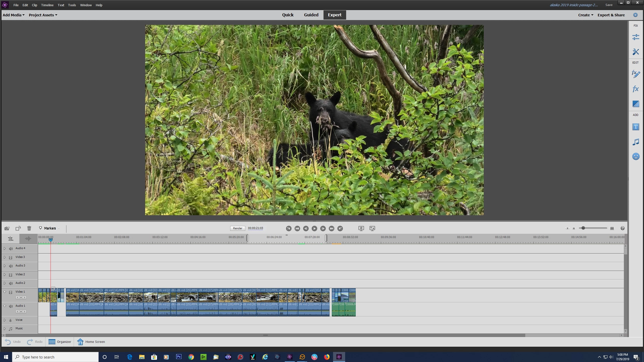
Task: Open the Graphics smiley face panel
Action: point(636,156)
